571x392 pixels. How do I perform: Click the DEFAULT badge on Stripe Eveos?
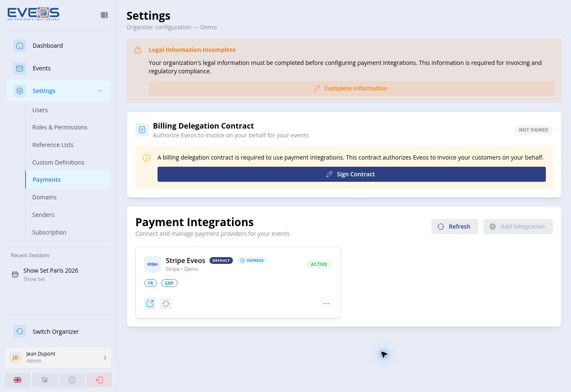tap(221, 260)
